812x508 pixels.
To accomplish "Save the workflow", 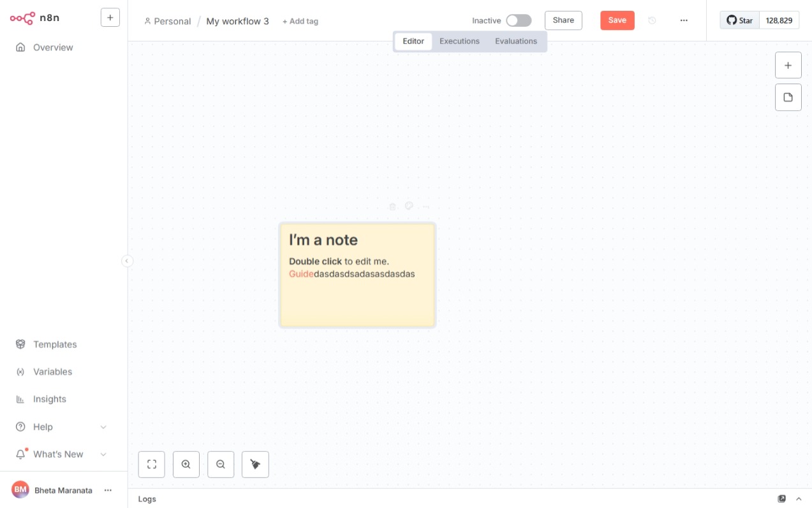I will [617, 20].
